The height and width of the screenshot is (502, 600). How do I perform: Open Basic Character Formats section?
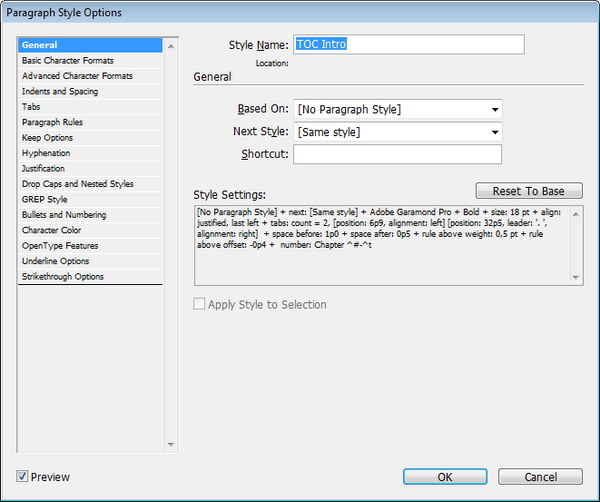90,60
